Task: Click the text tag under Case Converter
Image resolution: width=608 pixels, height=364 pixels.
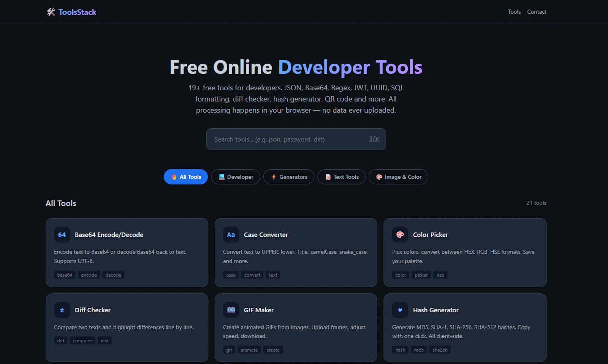Action: click(273, 275)
